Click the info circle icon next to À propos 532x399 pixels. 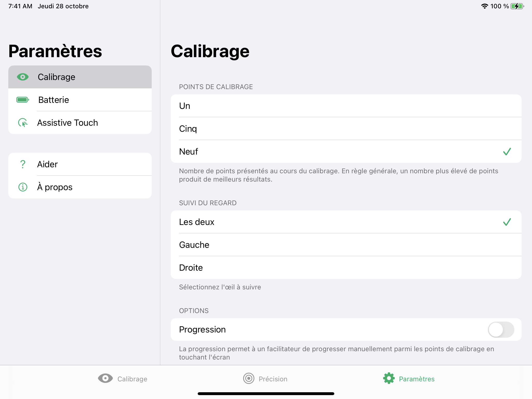tap(23, 187)
